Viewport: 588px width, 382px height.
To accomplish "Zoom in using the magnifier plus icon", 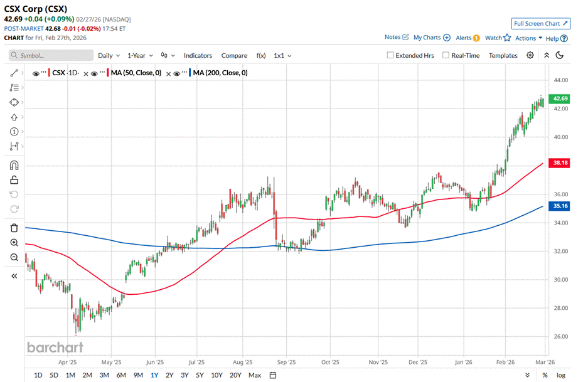I will point(14,243).
